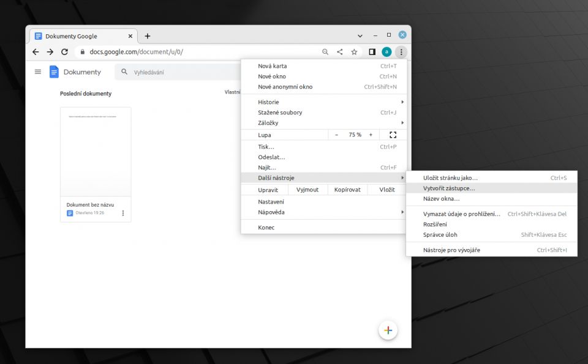The image size is (588, 364).
Task: Go back with the browser back arrow
Action: tap(36, 51)
